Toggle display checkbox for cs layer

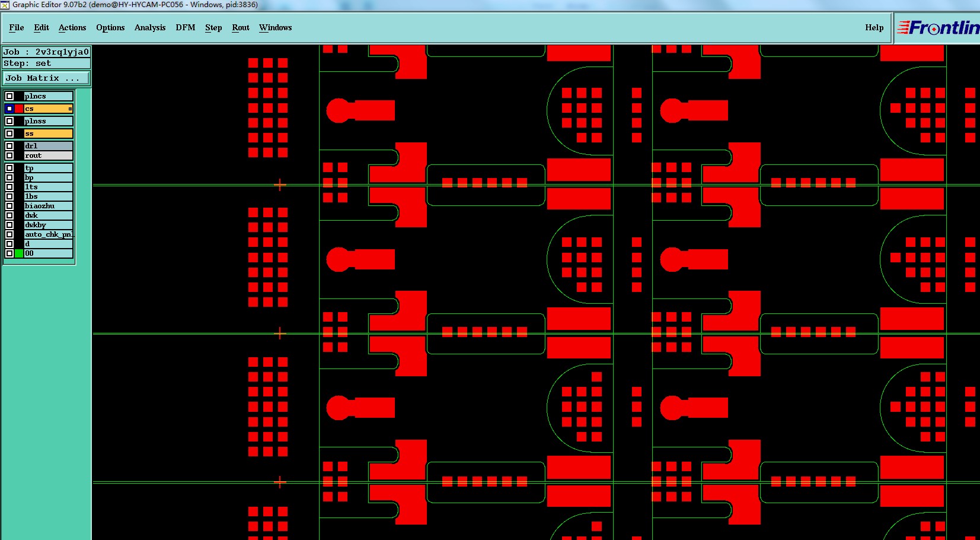(x=9, y=109)
